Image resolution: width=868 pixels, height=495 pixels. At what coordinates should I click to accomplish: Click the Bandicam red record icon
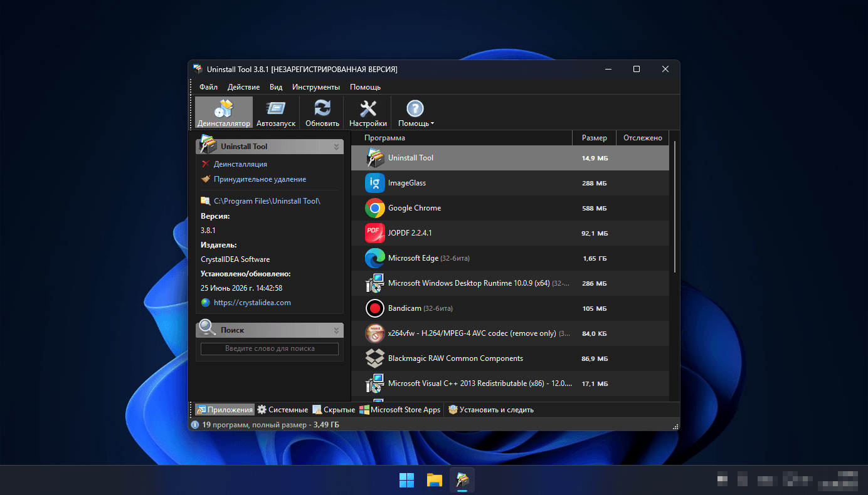[x=375, y=308]
